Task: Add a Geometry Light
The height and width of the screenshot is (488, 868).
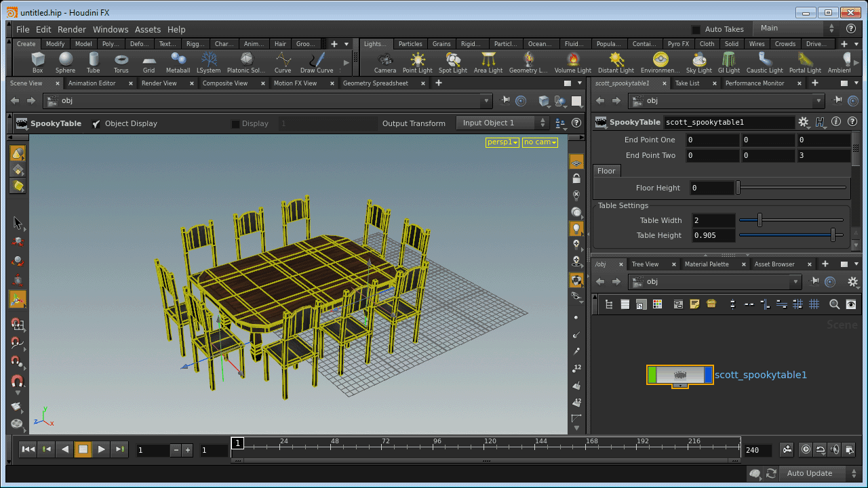Action: pos(528,62)
